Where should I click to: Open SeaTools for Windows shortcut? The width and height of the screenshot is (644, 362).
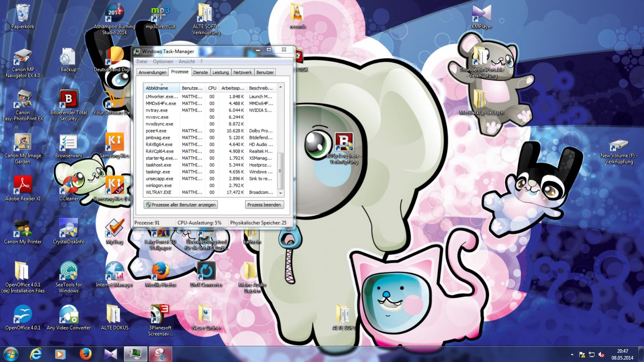click(x=68, y=277)
